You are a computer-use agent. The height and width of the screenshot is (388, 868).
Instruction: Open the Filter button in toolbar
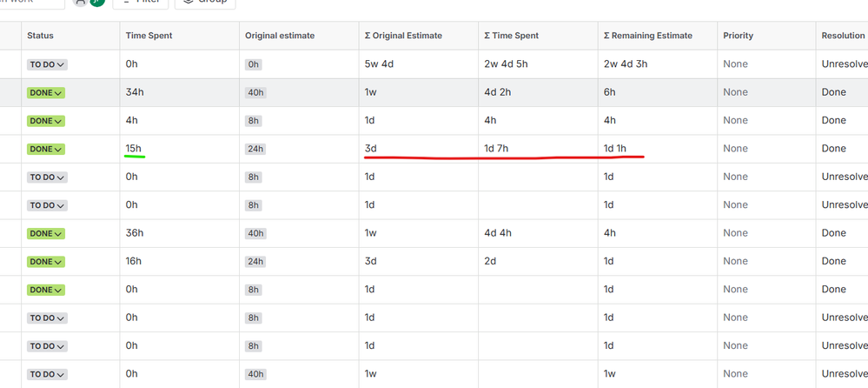[x=141, y=3]
